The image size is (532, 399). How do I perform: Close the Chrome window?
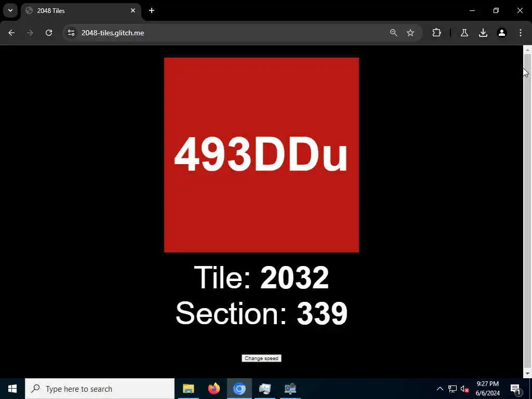coord(520,10)
